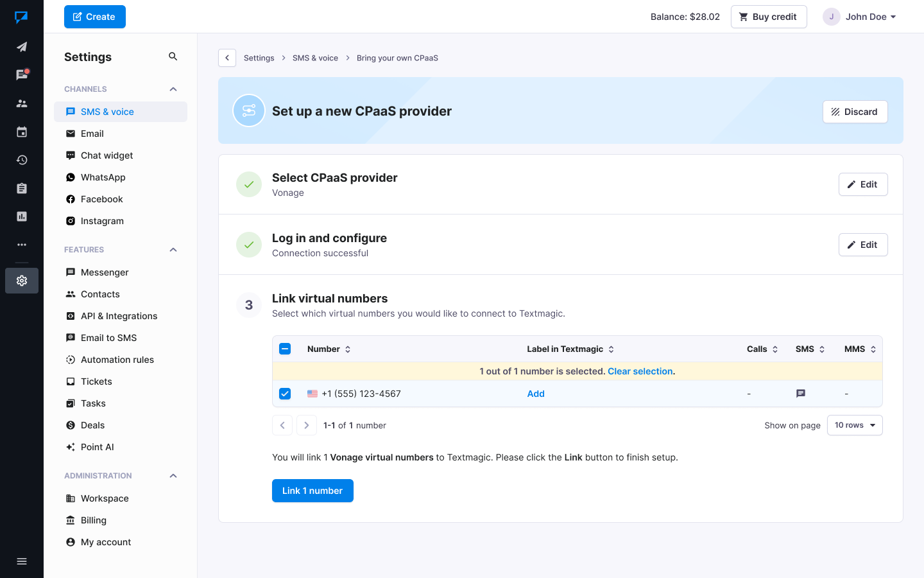Click the SMS capability icon in number row
Screen dimensions: 924x578
tap(800, 394)
